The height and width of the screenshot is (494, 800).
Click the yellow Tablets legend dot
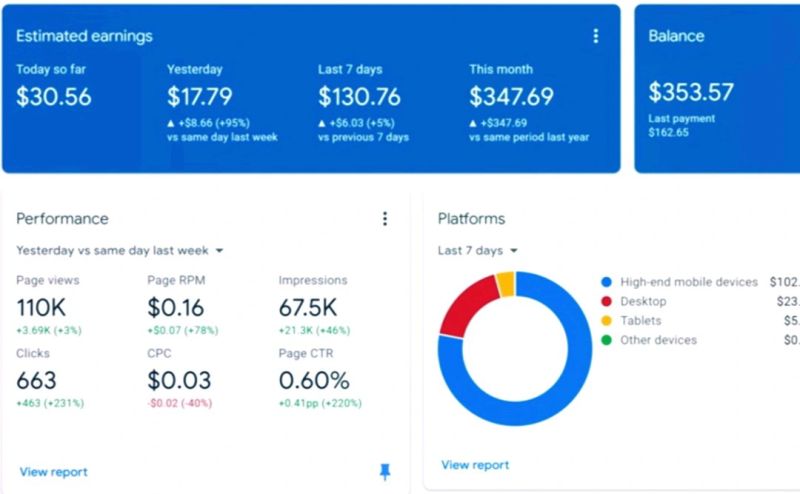tap(606, 321)
